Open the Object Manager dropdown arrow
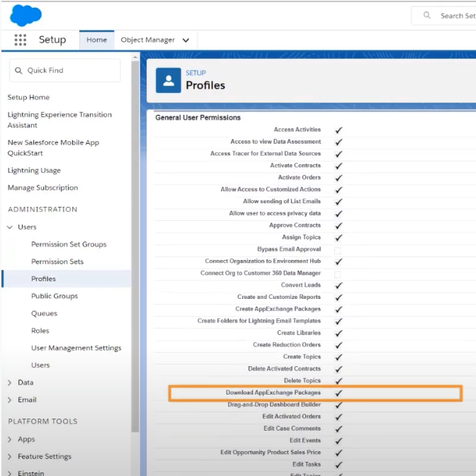This screenshot has width=476, height=476. pos(186,40)
